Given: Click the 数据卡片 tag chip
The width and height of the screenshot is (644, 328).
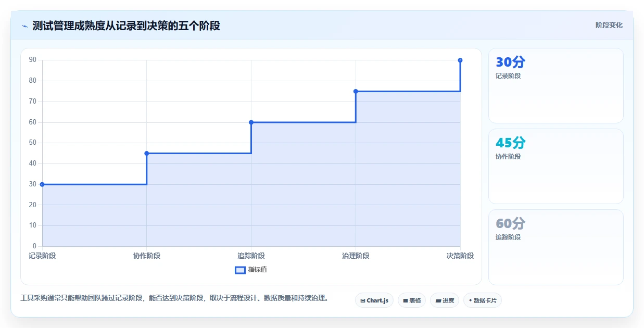Looking at the screenshot, I should (482, 300).
